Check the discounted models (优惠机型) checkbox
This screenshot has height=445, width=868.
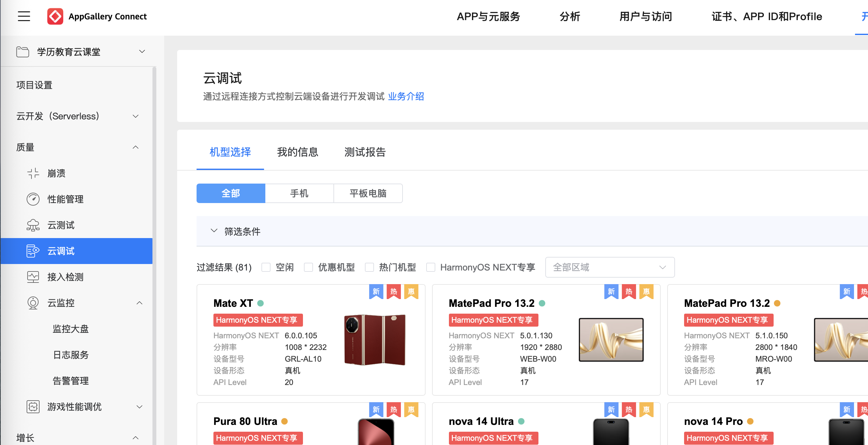point(308,267)
